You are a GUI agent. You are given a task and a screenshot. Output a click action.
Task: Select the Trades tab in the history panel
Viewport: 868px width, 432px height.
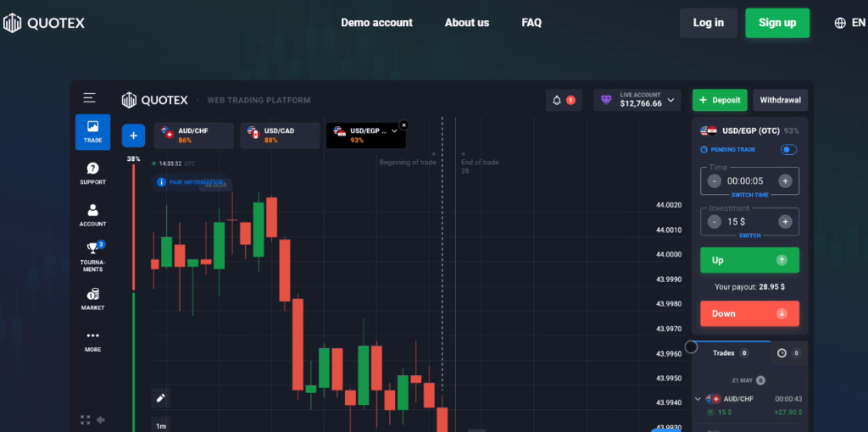pos(731,353)
